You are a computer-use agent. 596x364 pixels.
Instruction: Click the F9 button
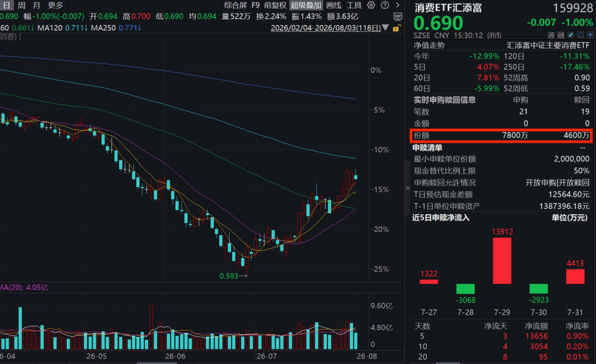tap(255, 5)
